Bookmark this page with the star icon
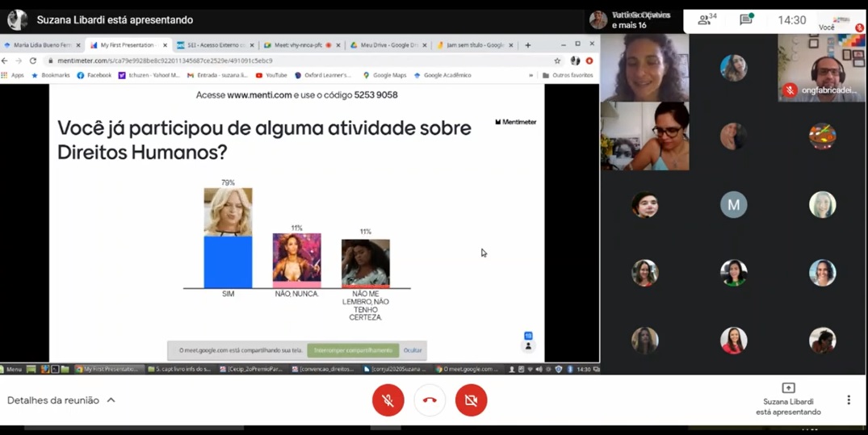The height and width of the screenshot is (435, 868). pos(557,61)
